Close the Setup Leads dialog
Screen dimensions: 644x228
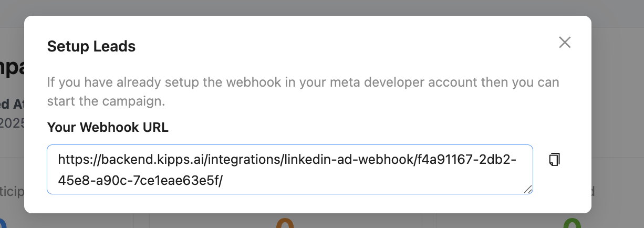[x=565, y=43]
